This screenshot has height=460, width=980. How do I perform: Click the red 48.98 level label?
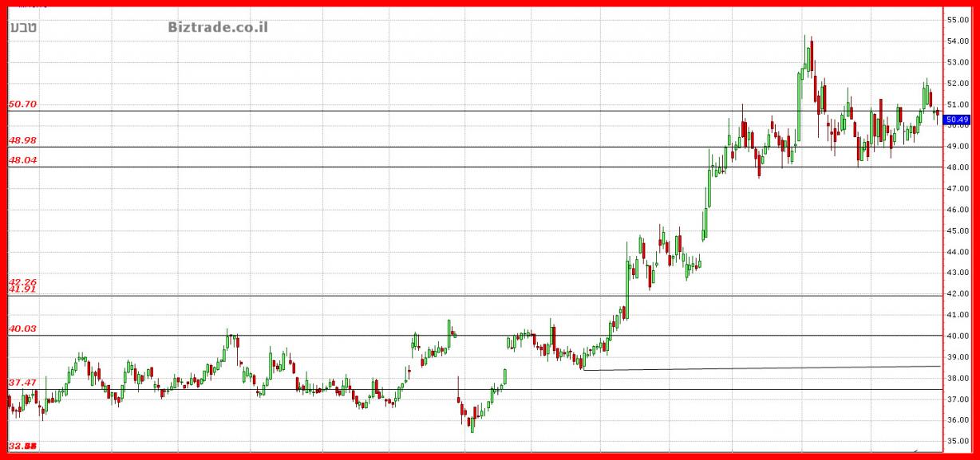point(23,140)
